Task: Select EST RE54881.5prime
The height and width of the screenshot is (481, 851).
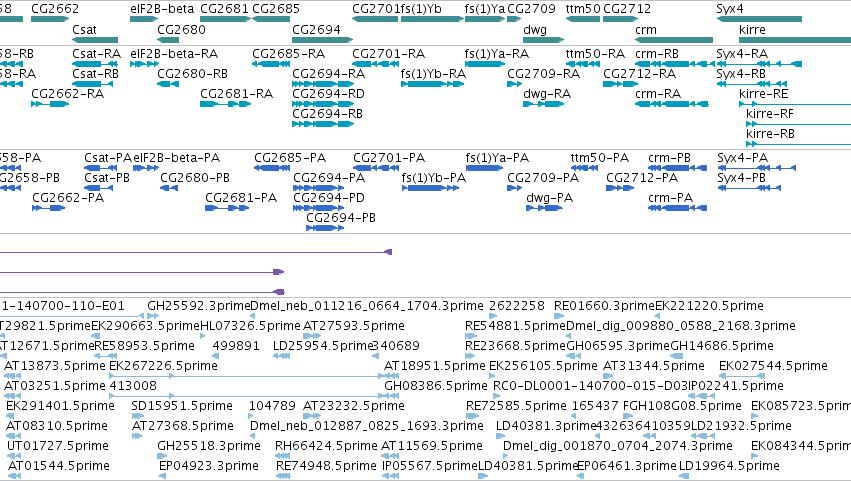Action: [472, 336]
